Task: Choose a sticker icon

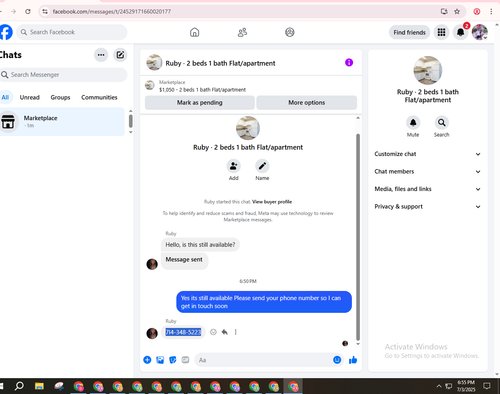Action: click(173, 360)
